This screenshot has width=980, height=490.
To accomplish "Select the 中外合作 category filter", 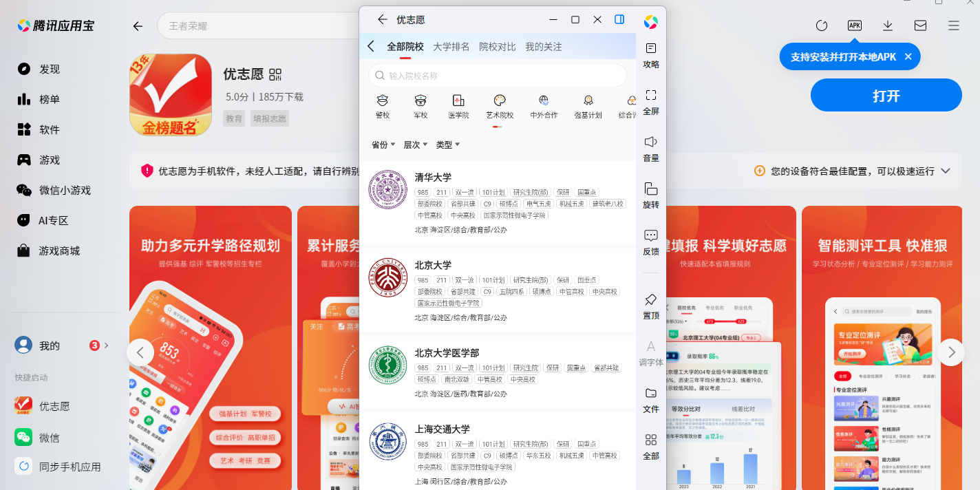I will pyautogui.click(x=544, y=107).
